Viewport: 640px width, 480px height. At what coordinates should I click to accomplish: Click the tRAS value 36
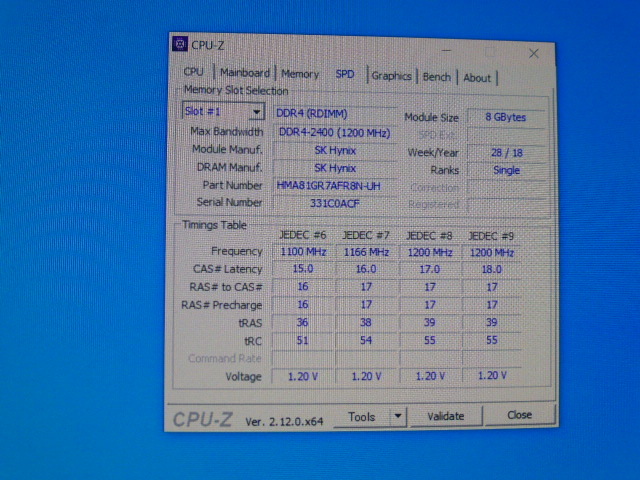click(302, 322)
